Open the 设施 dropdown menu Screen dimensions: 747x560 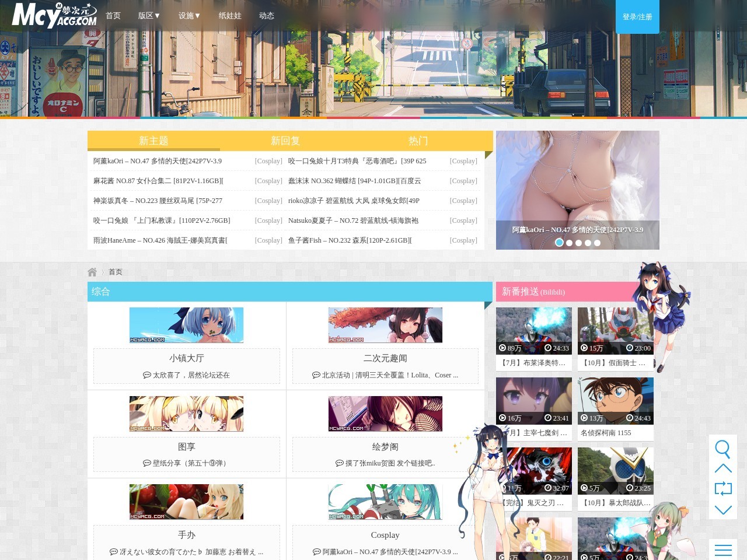tap(189, 16)
